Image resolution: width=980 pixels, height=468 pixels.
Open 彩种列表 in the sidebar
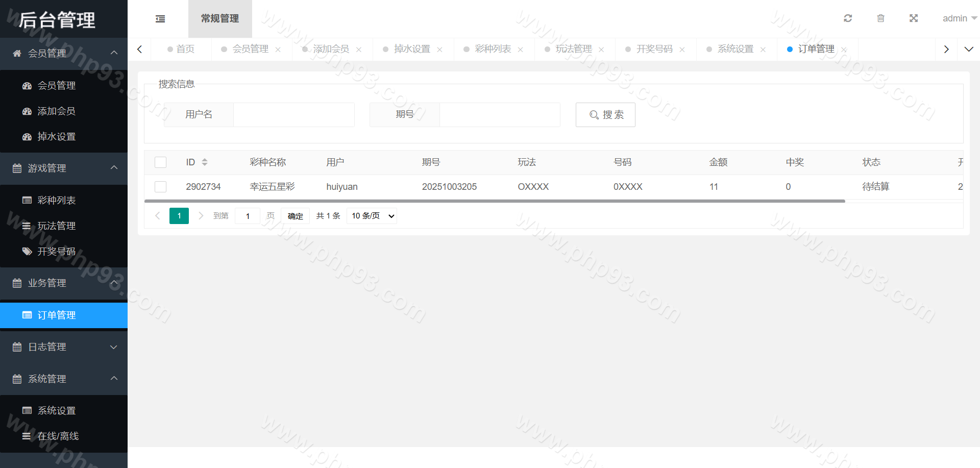point(56,200)
